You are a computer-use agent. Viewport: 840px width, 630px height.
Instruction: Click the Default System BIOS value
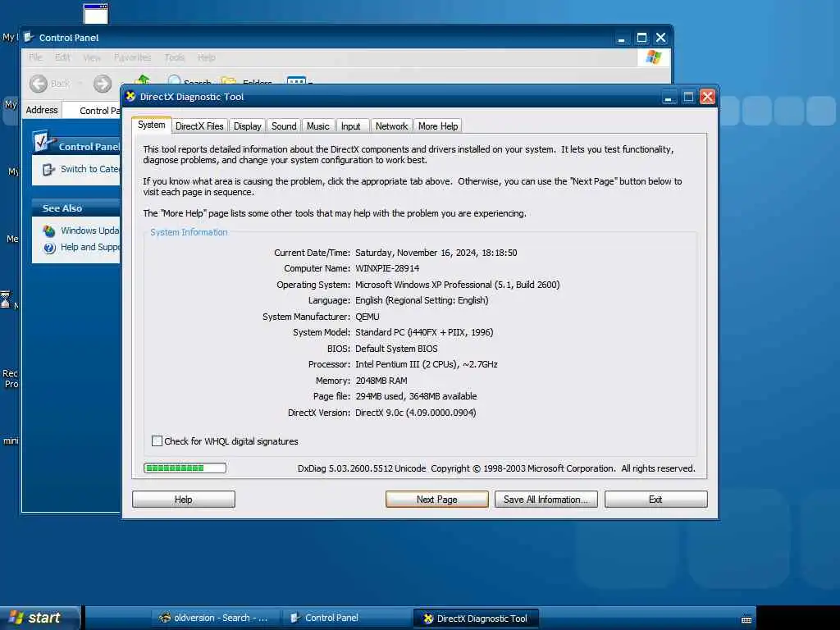[x=396, y=349]
